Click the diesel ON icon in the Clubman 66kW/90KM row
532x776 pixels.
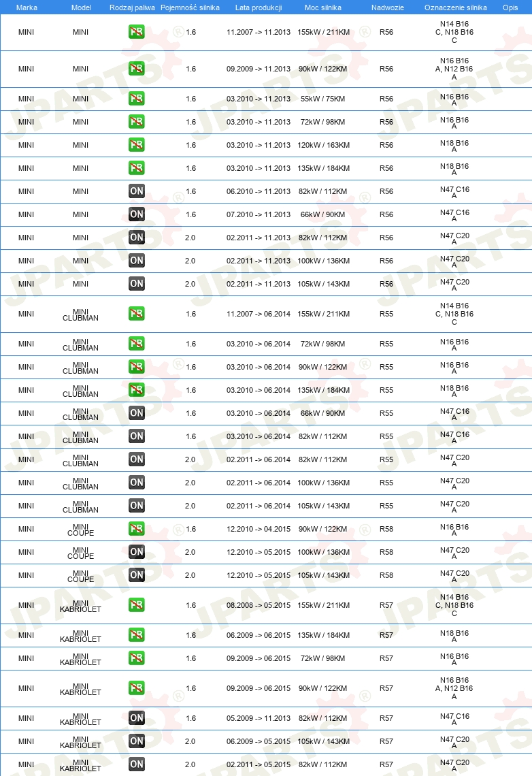pos(137,413)
